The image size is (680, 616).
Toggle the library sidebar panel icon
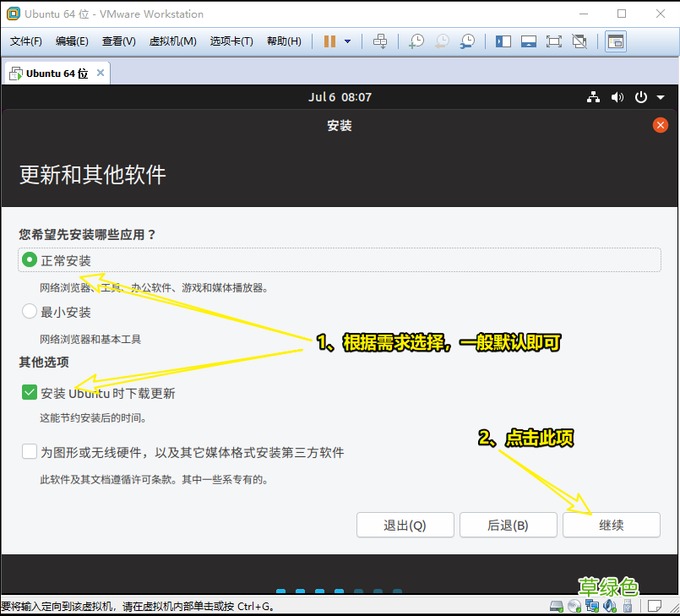503,41
